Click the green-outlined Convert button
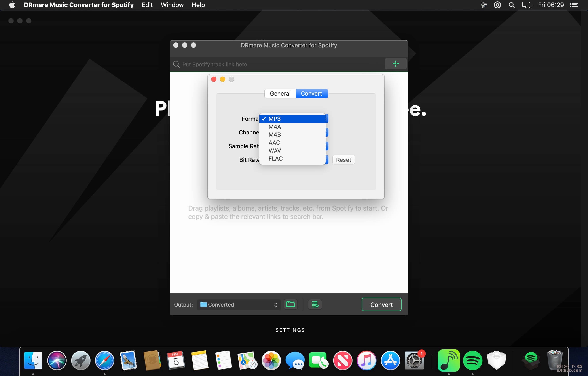 tap(381, 305)
